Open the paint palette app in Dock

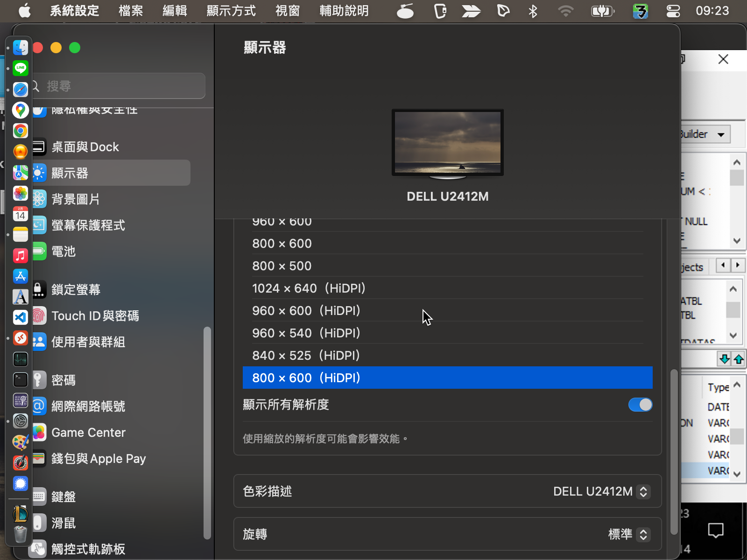pos(21,442)
